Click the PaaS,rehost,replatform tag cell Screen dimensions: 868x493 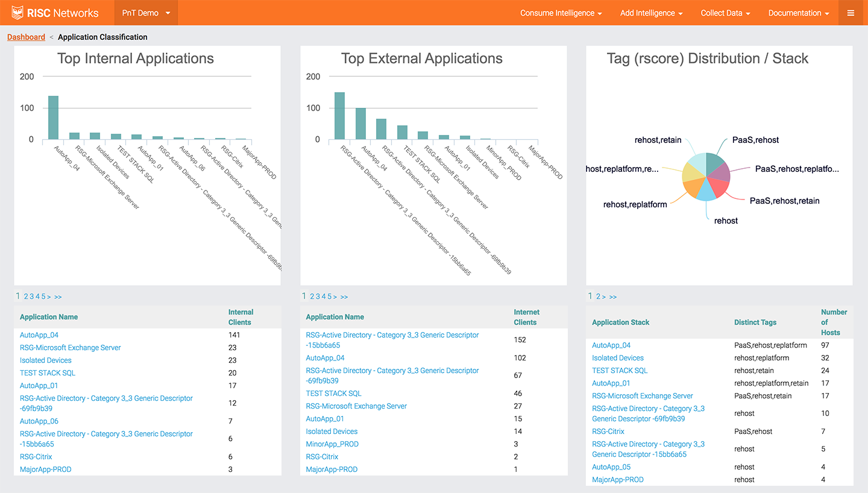click(x=770, y=345)
